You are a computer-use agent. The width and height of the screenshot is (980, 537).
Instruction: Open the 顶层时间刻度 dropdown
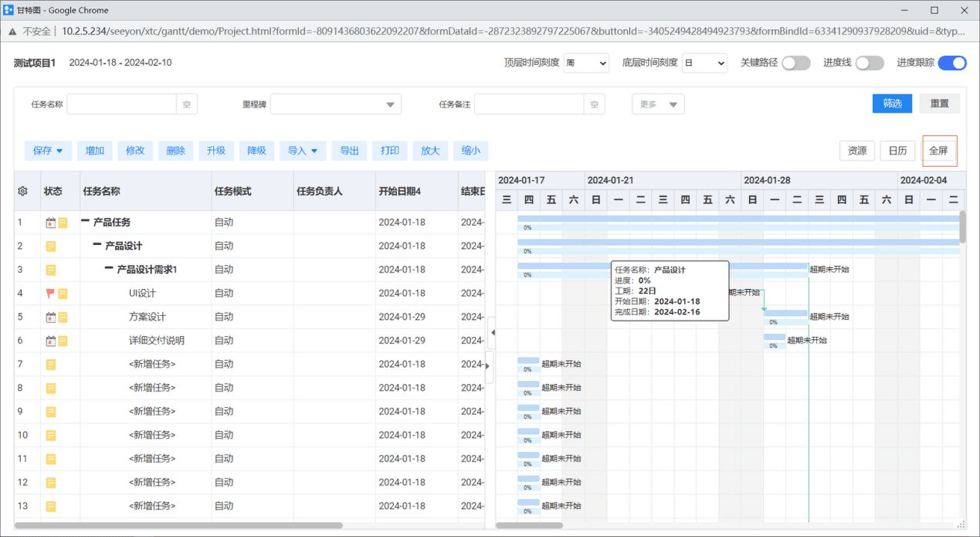click(586, 63)
